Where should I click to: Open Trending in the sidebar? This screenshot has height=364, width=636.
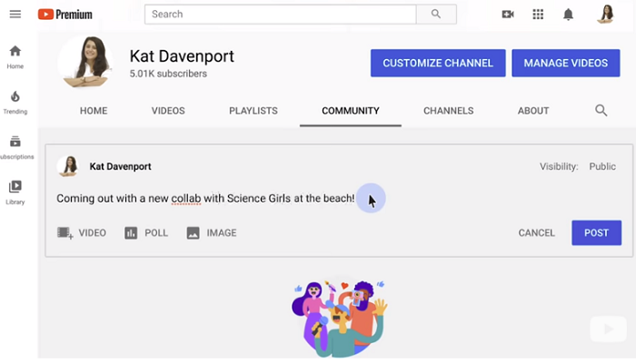click(x=15, y=102)
